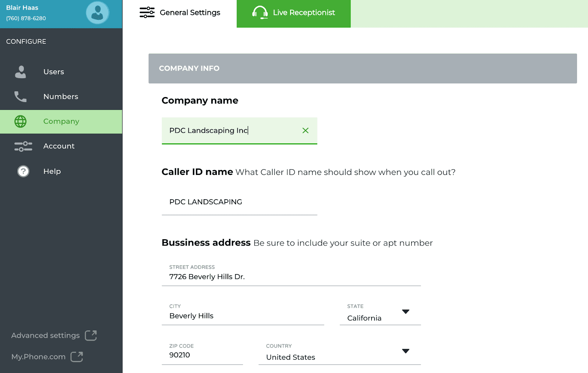The height and width of the screenshot is (373, 588).
Task: Open the State dropdown showing California
Action: pos(406,312)
